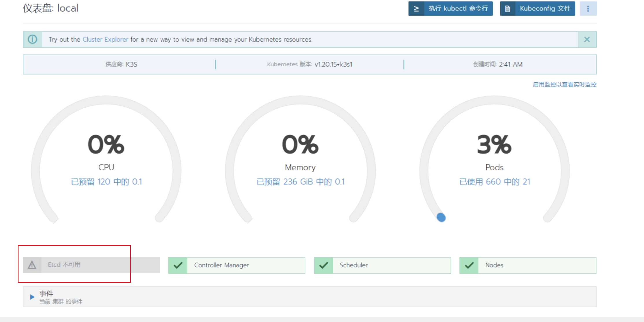This screenshot has height=322, width=644.
Task: Click the Nodes checkmark icon
Action: click(x=469, y=265)
